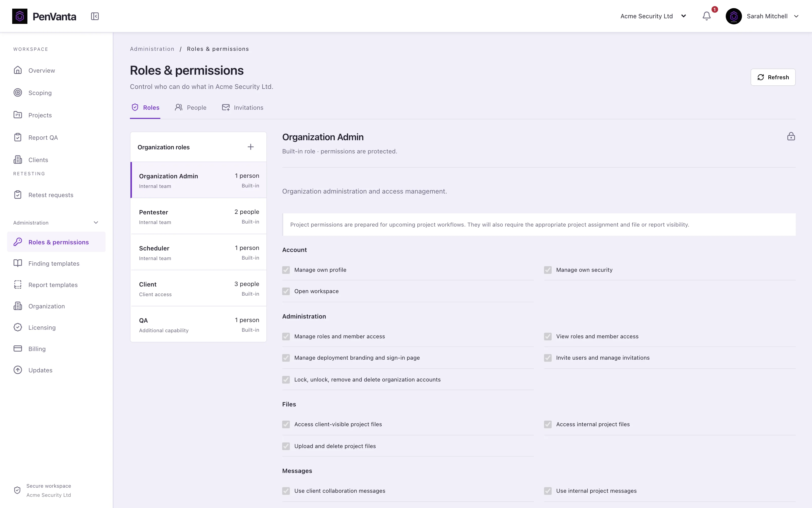
Task: Go to Scoping in the sidebar
Action: click(x=56, y=93)
